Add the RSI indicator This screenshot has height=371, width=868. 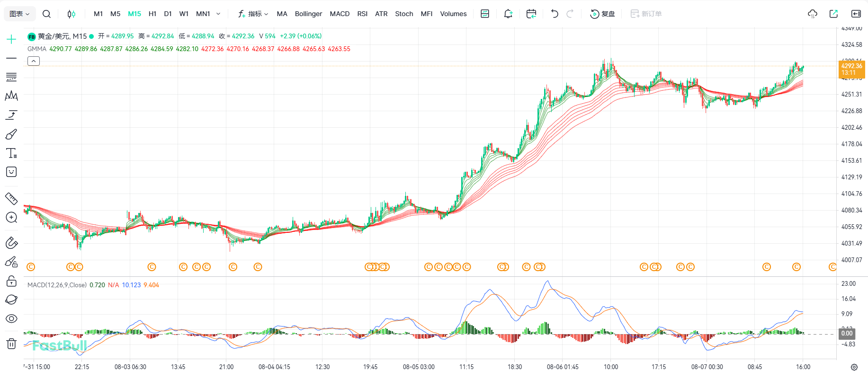362,14
